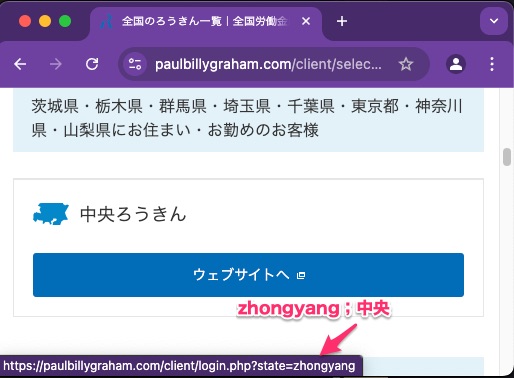Screen dimensions: 514x378
Task: Close the 全国のろうきん一覧 tab
Action: pos(306,21)
